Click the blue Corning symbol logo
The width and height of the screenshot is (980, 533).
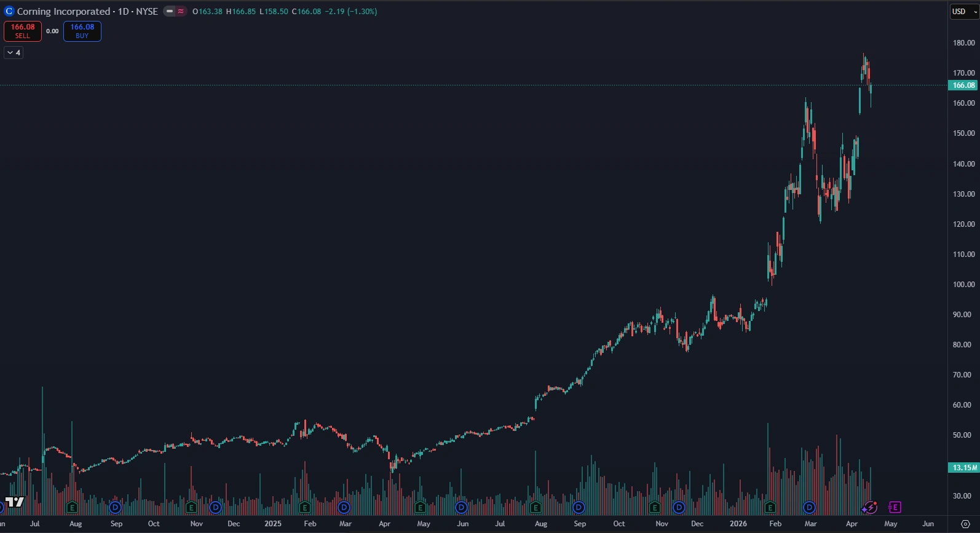(9, 11)
